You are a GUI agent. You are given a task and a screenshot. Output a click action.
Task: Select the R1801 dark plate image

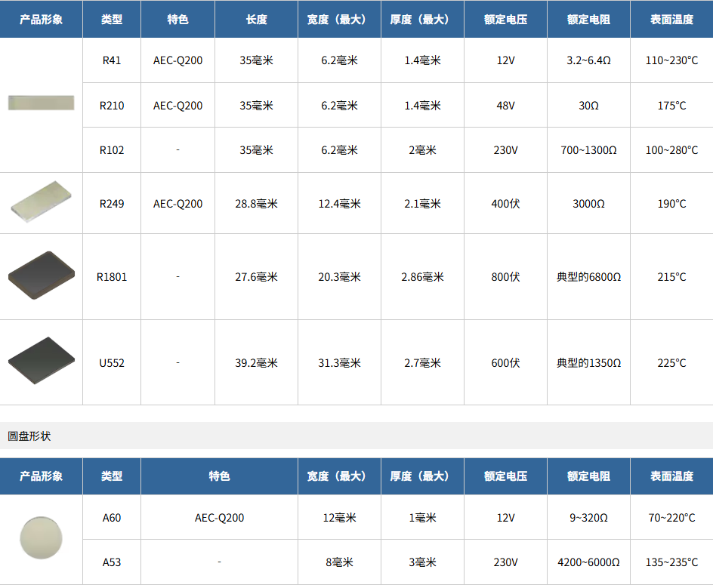point(42,275)
